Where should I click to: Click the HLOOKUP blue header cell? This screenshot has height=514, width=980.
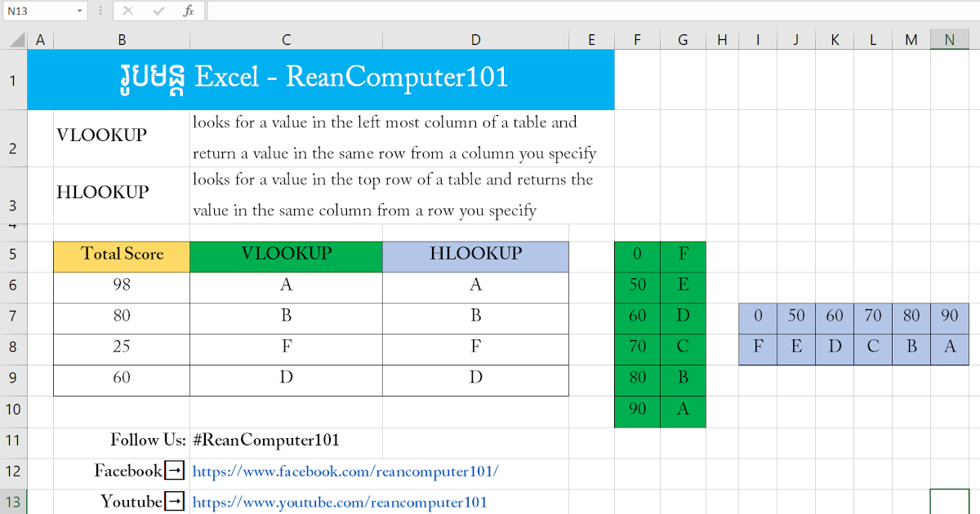475,255
